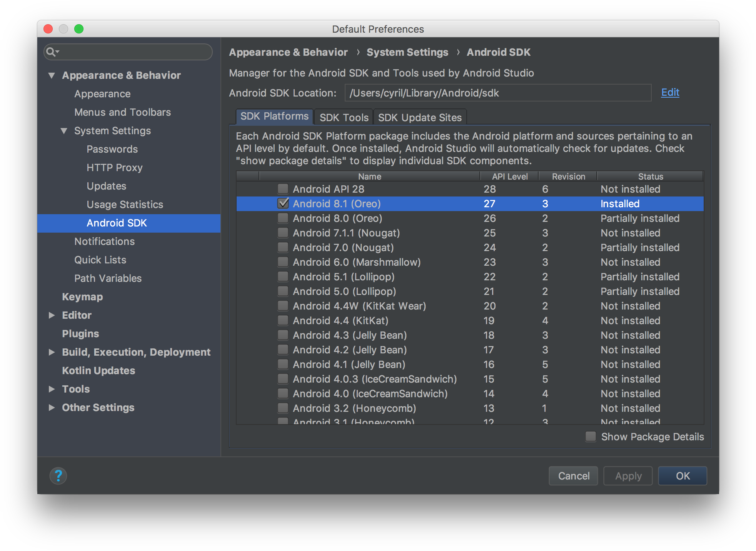Open Plugins settings
This screenshot has height=551, width=756.
pos(80,334)
